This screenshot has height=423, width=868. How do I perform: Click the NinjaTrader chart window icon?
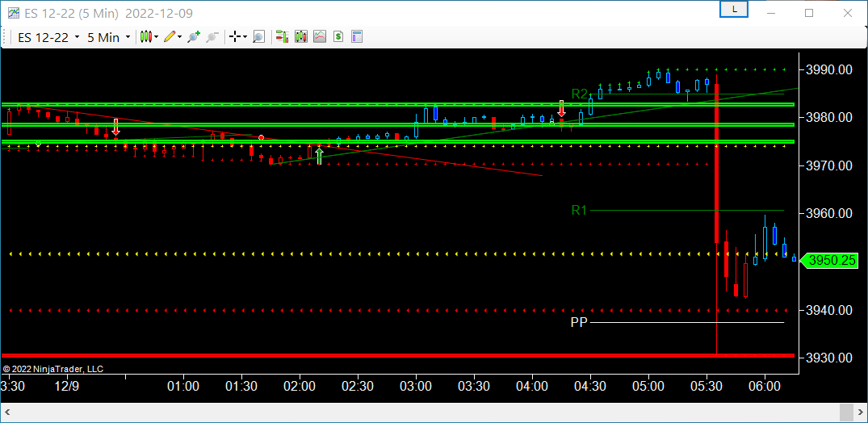(x=13, y=13)
